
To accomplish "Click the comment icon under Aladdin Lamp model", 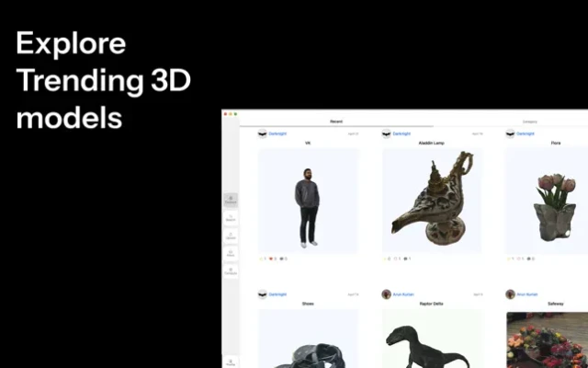I will 405,259.
